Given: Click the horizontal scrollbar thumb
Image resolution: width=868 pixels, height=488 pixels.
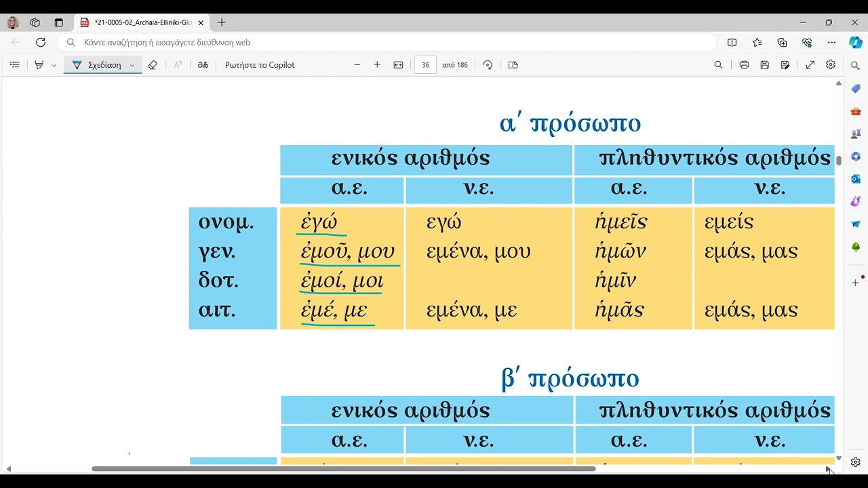Looking at the screenshot, I should tap(344, 469).
